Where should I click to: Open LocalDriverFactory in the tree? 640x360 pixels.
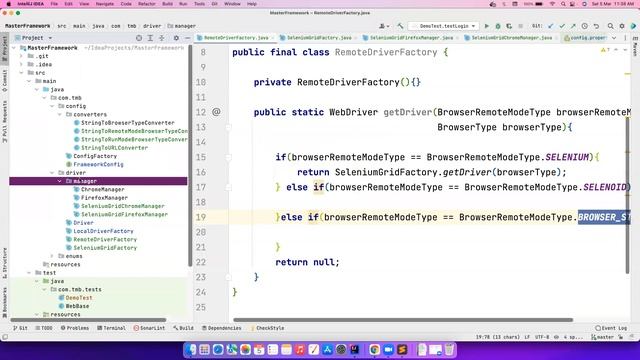pyautogui.click(x=103, y=231)
